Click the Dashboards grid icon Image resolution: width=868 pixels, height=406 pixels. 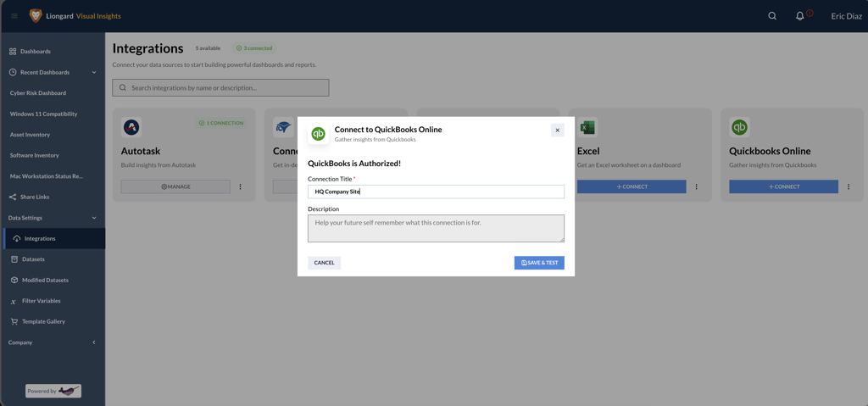[x=13, y=52]
